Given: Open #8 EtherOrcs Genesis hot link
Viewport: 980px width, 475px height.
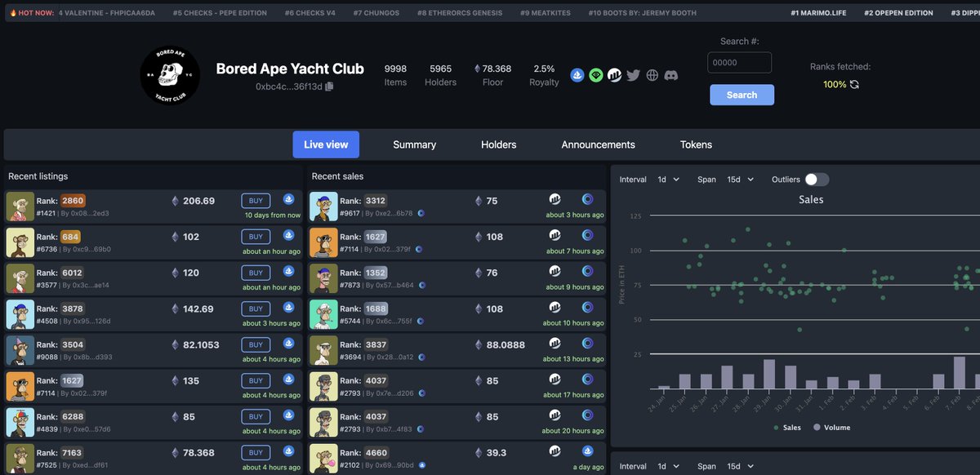Looking at the screenshot, I should pyautogui.click(x=461, y=13).
